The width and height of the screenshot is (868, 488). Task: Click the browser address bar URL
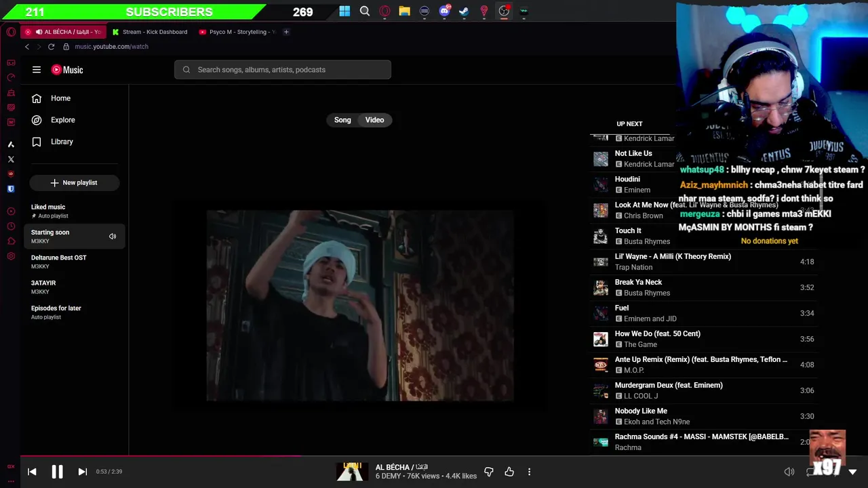[111, 47]
